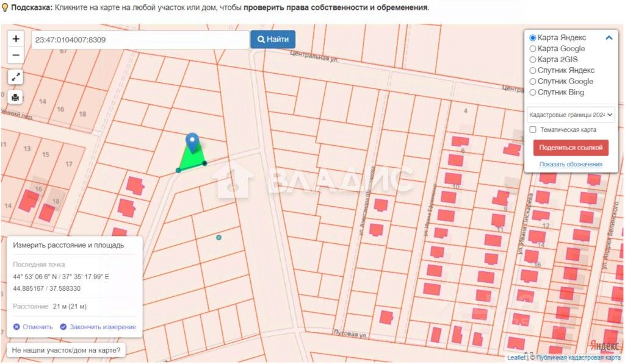This screenshot has width=625, height=364.
Task: Click the Измерить расстояние и площадь heading
Action: (68, 245)
